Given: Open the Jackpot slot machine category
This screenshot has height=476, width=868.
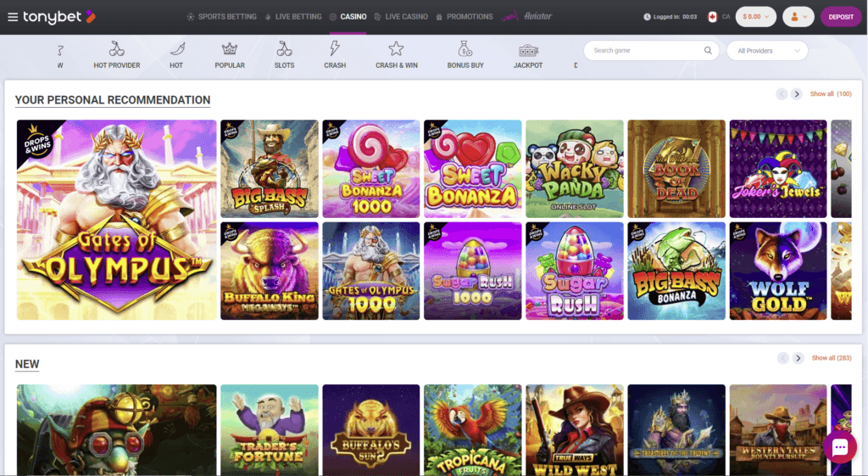Looking at the screenshot, I should pos(528,55).
